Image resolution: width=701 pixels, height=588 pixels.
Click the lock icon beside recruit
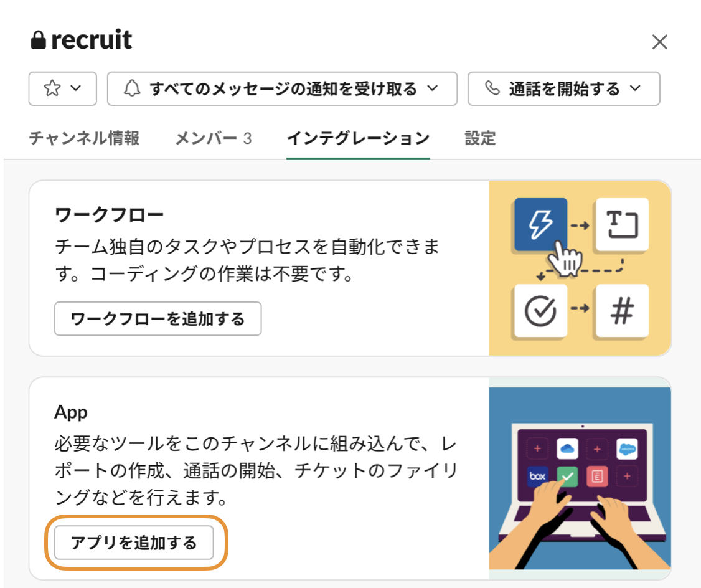pos(38,40)
